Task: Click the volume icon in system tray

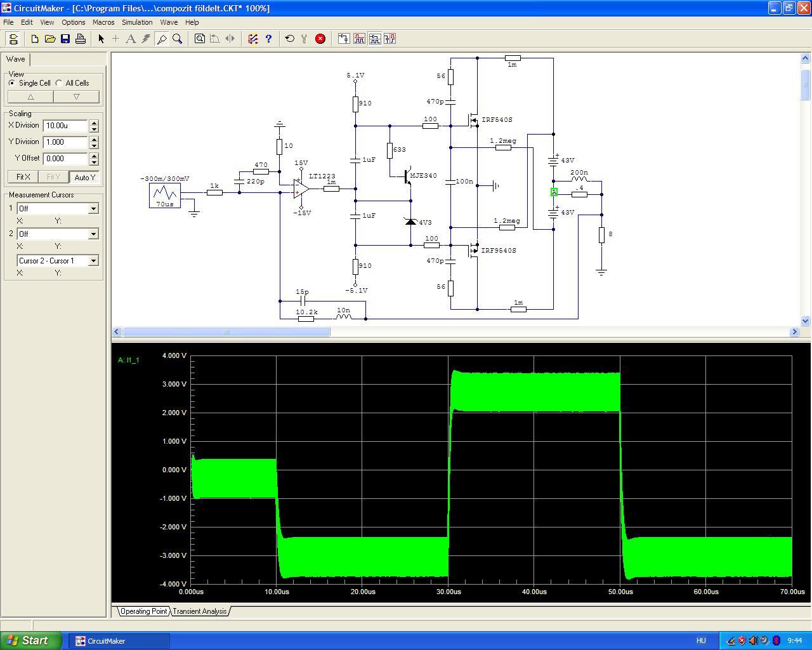Action: pyautogui.click(x=753, y=640)
